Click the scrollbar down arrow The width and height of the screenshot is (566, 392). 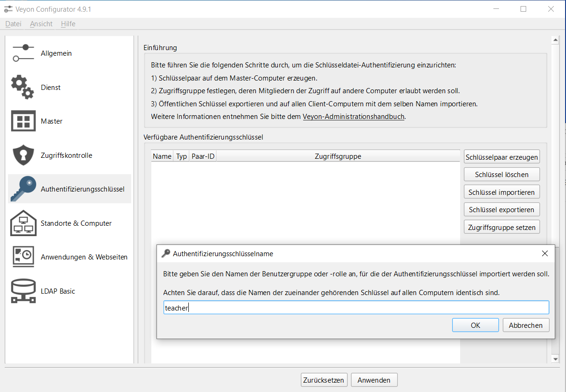click(x=555, y=359)
